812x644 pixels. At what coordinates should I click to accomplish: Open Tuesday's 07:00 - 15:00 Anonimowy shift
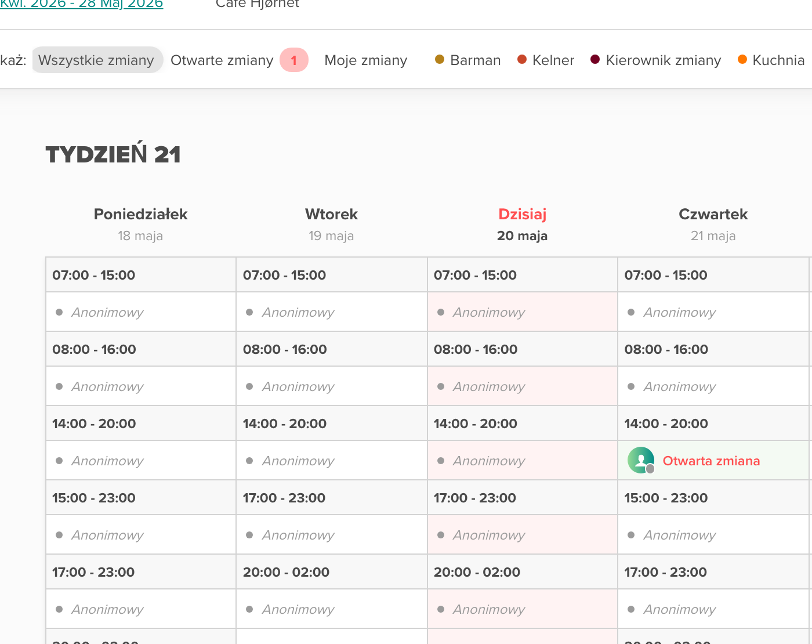tap(332, 312)
